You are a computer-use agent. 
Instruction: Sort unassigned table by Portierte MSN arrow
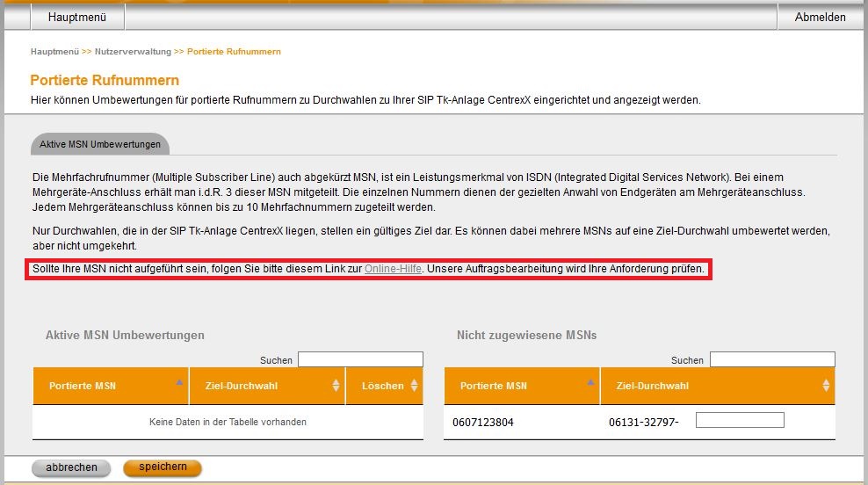pyautogui.click(x=590, y=382)
